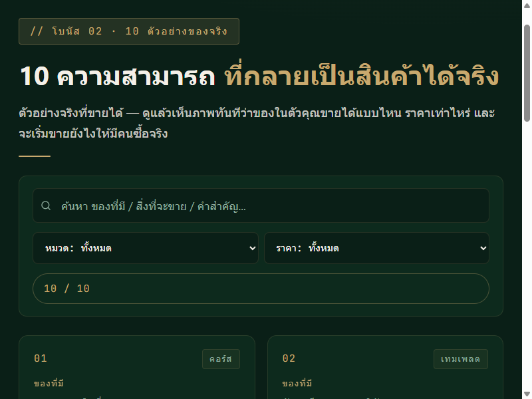The image size is (532, 399).
Task: Open the หมวด: ทั้งหมด category dropdown
Action: [x=146, y=248]
